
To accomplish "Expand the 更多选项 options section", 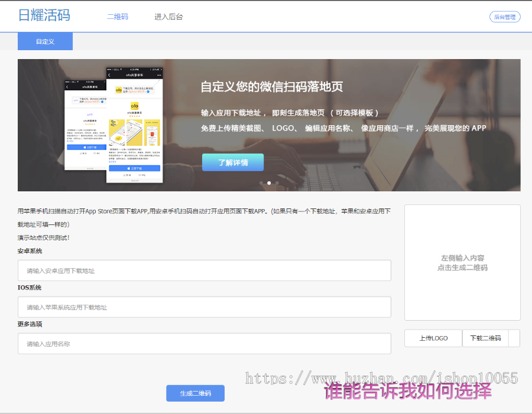I will pos(30,324).
